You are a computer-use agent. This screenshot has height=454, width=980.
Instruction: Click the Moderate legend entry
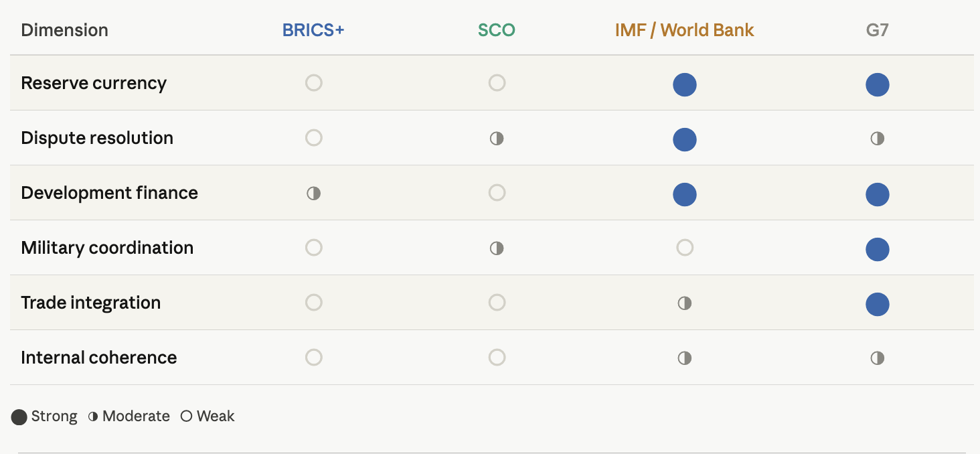coord(129,417)
